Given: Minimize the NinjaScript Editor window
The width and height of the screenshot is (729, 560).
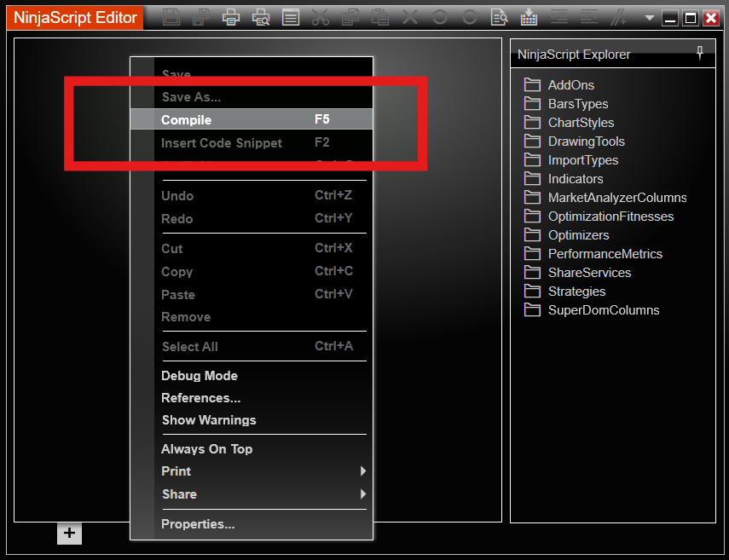Looking at the screenshot, I should tap(670, 18).
